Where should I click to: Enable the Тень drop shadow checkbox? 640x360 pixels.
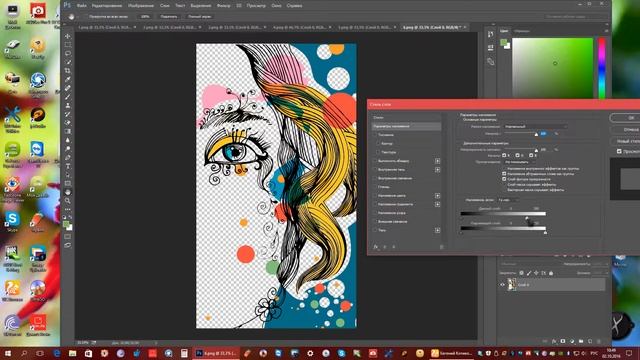(375, 230)
